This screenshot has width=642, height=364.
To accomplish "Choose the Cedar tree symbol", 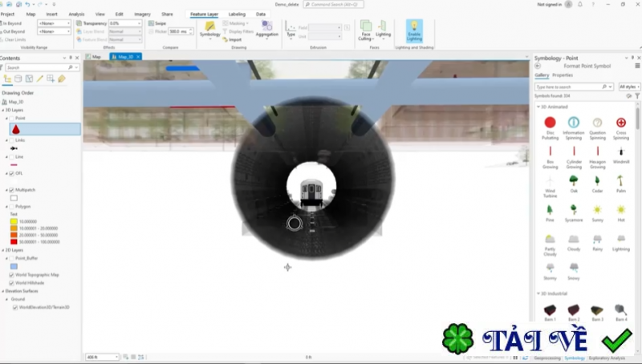I will 597,184.
